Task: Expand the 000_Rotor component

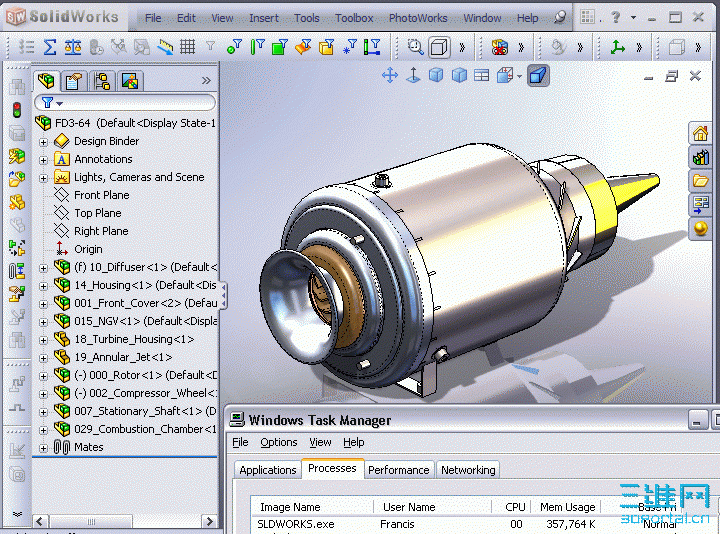Action: click(43, 376)
